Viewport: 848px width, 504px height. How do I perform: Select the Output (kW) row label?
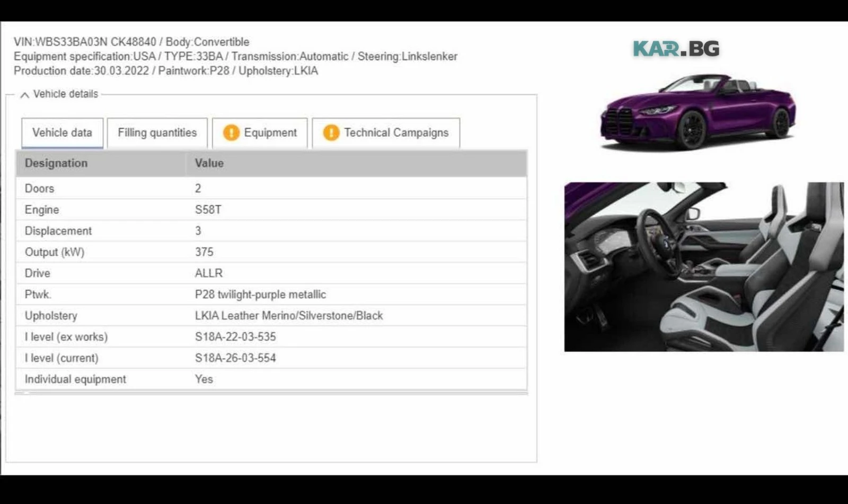(x=55, y=252)
